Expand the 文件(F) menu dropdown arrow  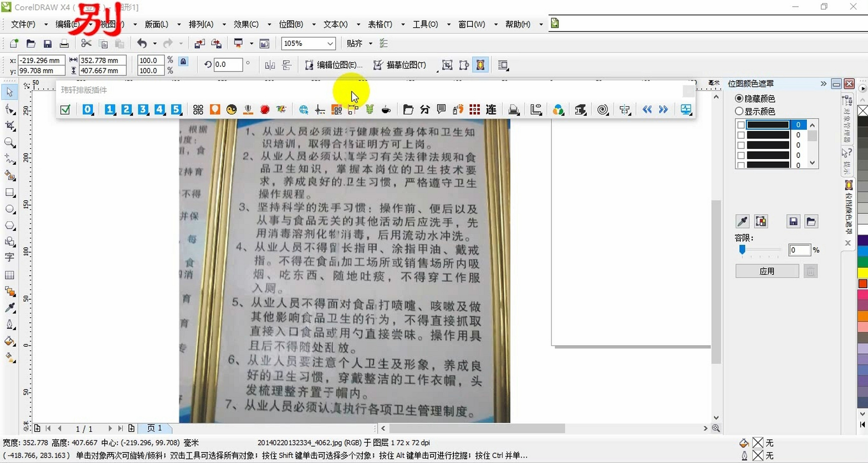pyautogui.click(x=46, y=24)
